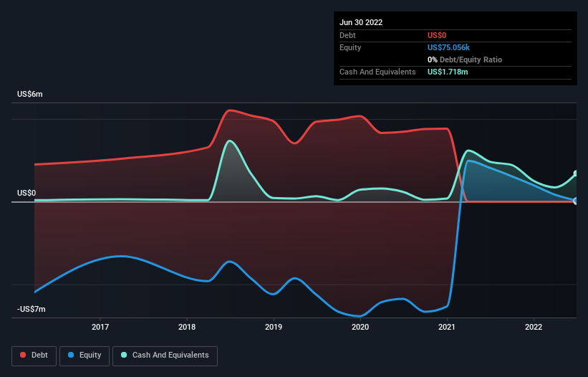Click the US$1.718m cash value in tooltip
Image resolution: width=588 pixels, height=377 pixels.
(x=448, y=72)
